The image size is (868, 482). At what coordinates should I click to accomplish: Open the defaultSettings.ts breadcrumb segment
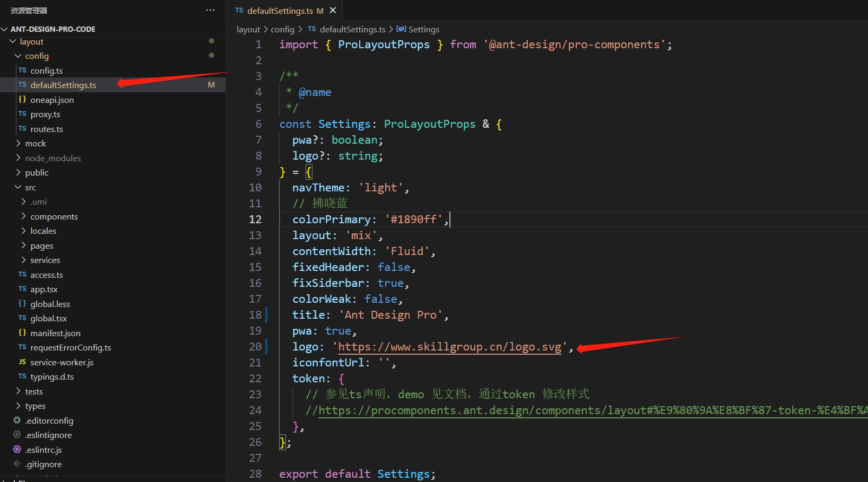[x=352, y=29]
